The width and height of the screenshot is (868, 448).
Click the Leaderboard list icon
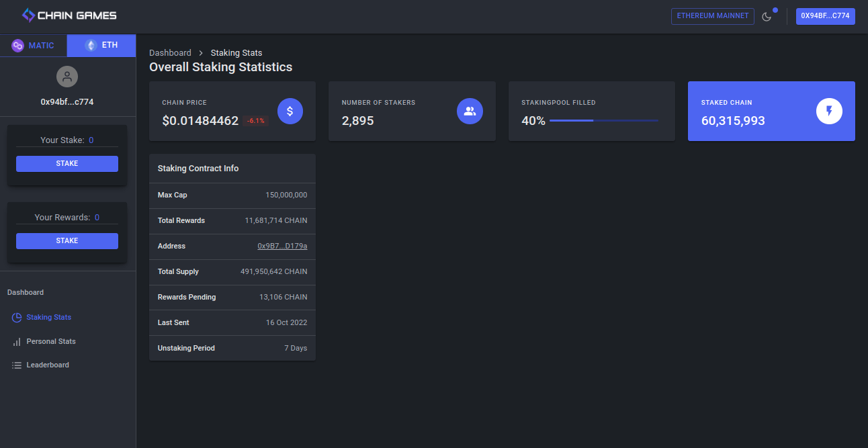tap(15, 365)
